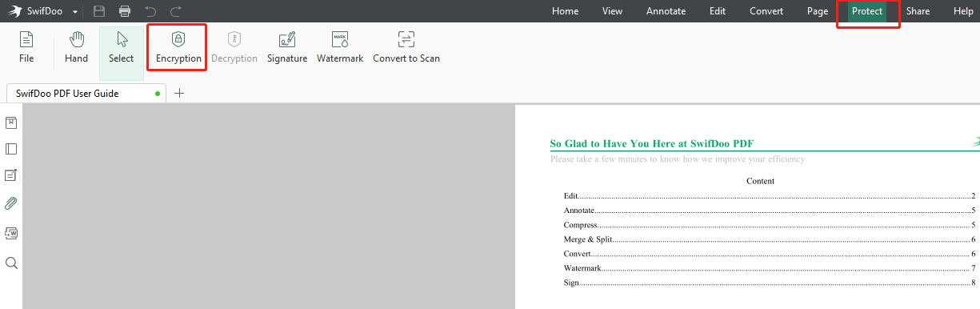Click the 'Please take a few minutes' subtitle
The width and height of the screenshot is (980, 309).
678,159
